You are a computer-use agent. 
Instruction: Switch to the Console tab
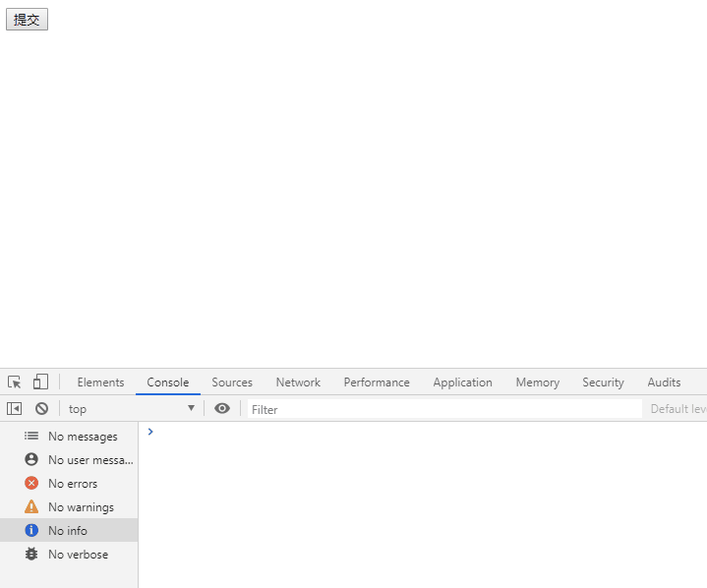pyautogui.click(x=168, y=382)
